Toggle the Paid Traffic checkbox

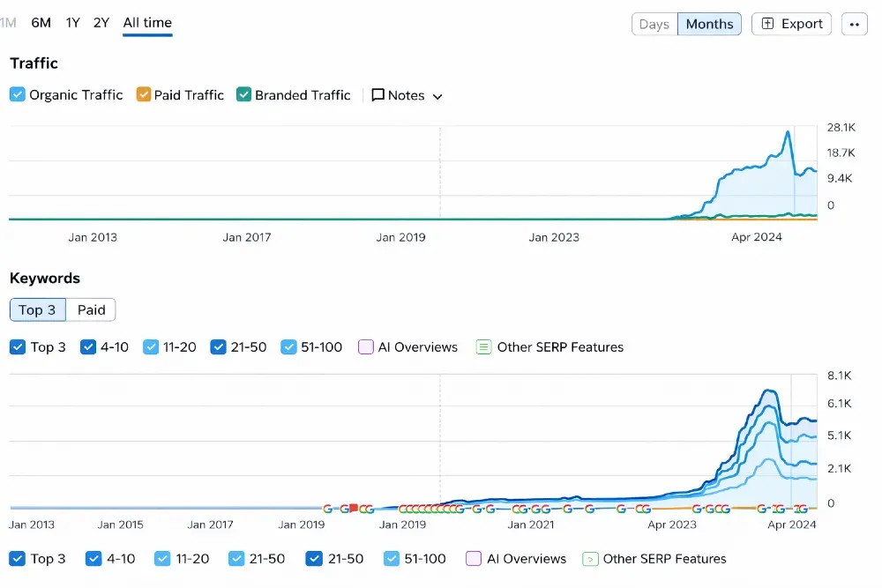click(x=144, y=94)
